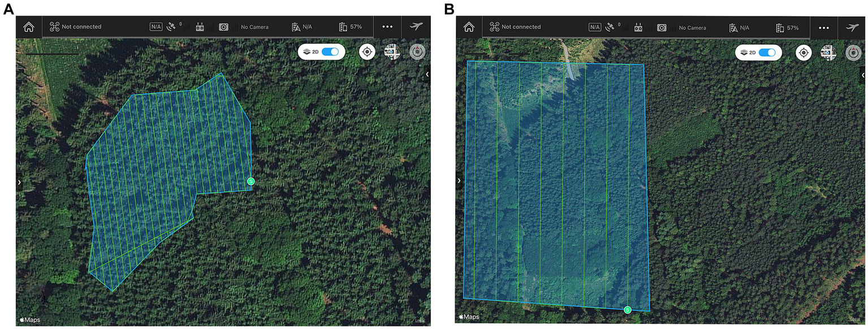This screenshot has width=868, height=329.
Task: Open the three-dot more menu in panel B
Action: tap(824, 27)
